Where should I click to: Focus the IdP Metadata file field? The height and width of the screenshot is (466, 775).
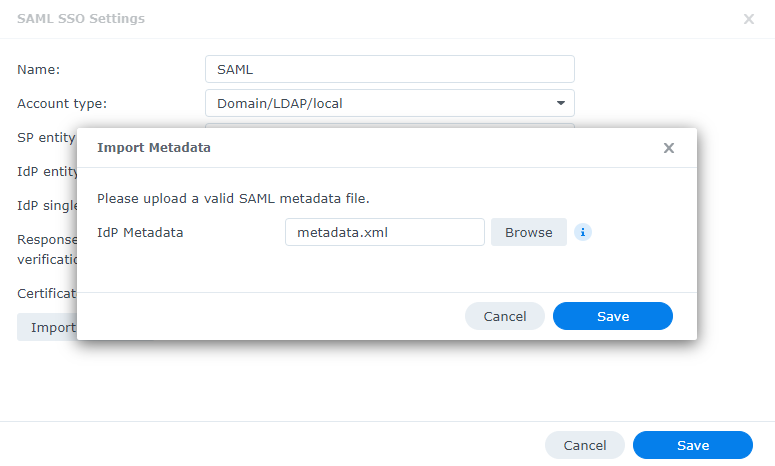pyautogui.click(x=384, y=232)
